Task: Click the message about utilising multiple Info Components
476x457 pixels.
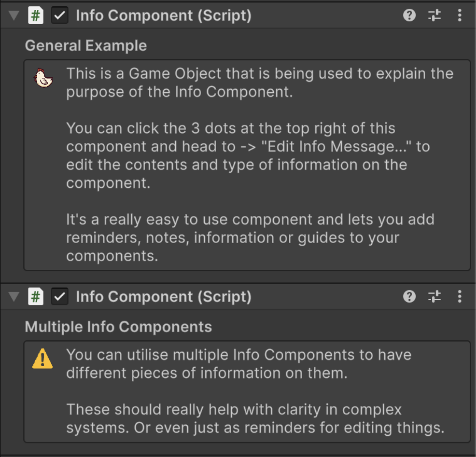Action: pyautogui.click(x=239, y=364)
